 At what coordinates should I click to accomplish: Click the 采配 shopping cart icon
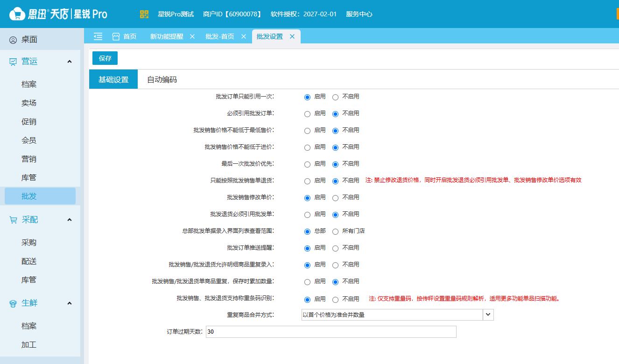[13, 220]
